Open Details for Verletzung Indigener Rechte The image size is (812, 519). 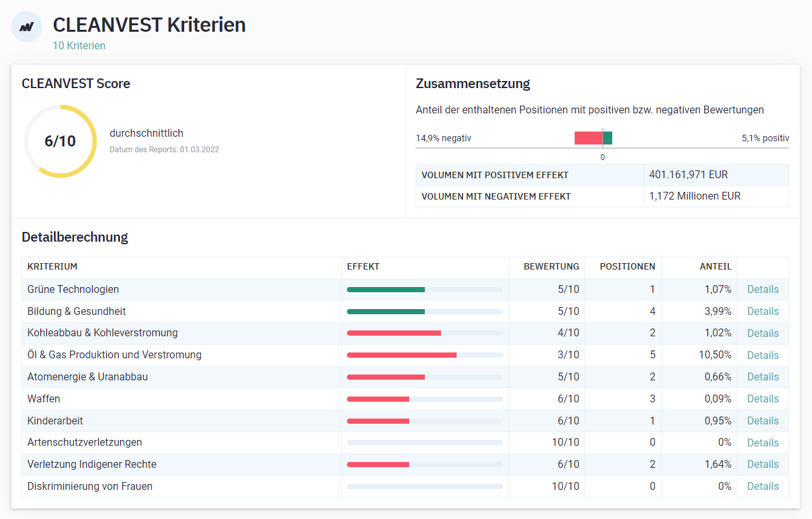click(x=763, y=465)
